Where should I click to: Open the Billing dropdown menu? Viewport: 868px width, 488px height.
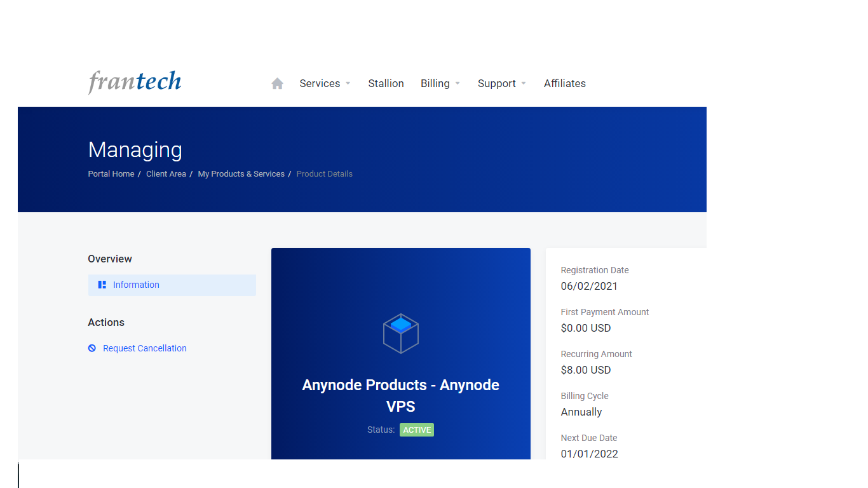coord(440,83)
